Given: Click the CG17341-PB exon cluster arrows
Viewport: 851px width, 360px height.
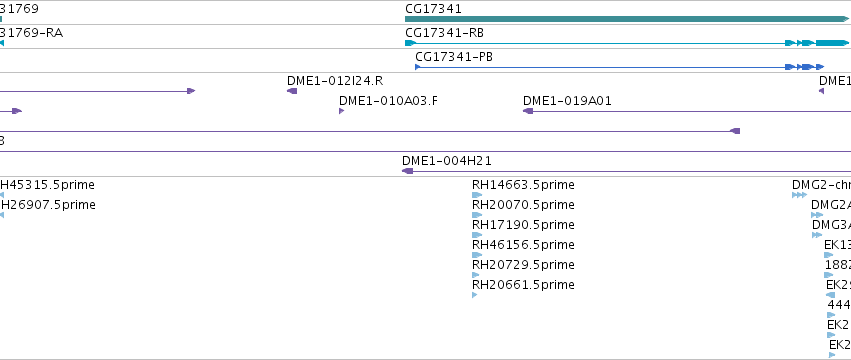Looking at the screenshot, I should click(x=804, y=67).
